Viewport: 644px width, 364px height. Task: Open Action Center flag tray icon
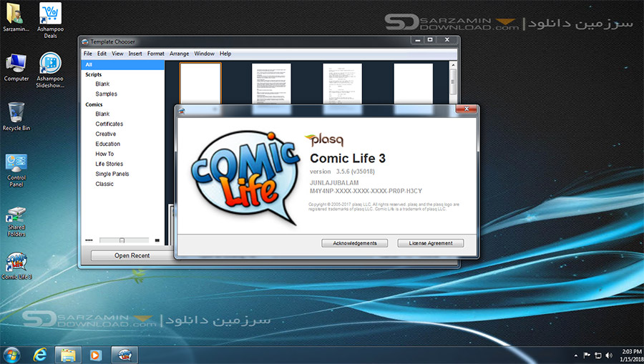pyautogui.click(x=587, y=355)
